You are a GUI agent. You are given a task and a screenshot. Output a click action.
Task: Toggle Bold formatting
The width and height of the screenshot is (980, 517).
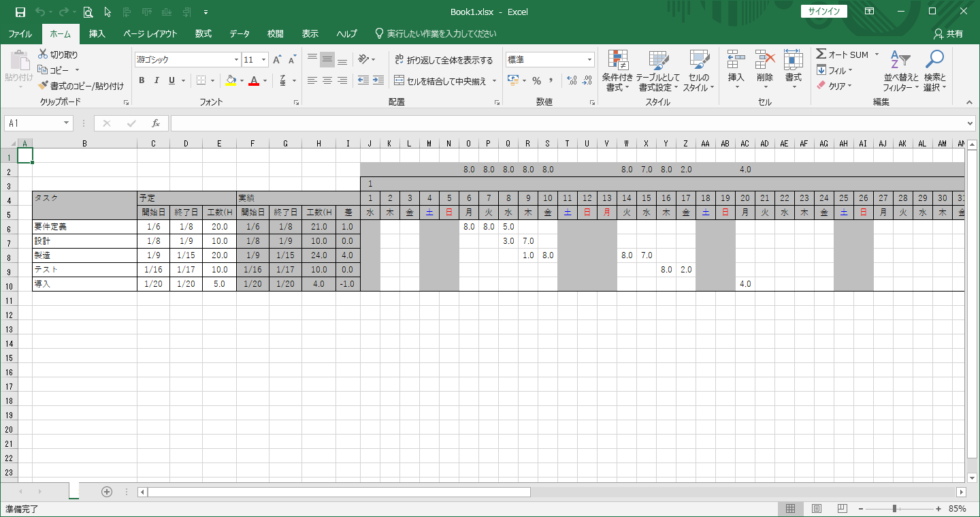click(x=142, y=80)
